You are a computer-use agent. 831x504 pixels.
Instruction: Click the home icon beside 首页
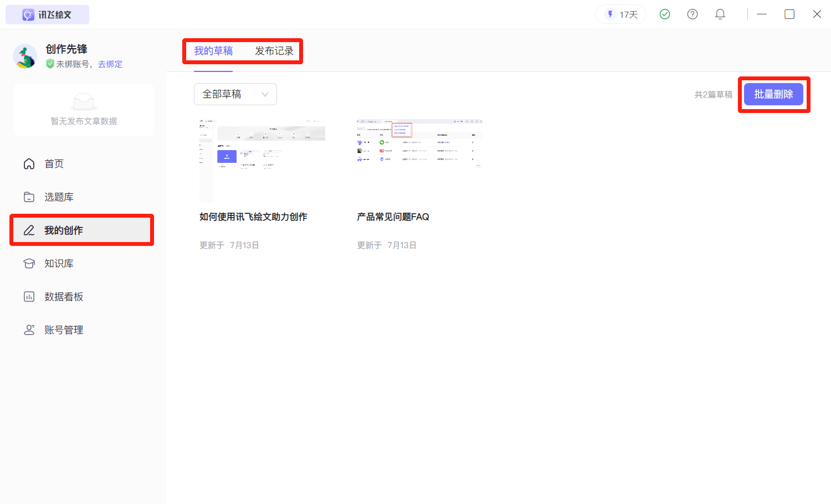pos(29,164)
